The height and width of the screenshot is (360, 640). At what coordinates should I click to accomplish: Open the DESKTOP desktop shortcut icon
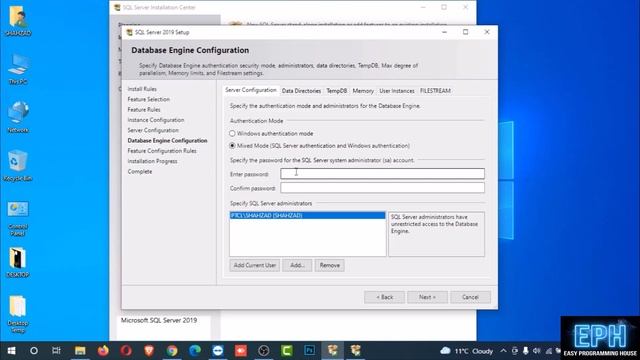click(x=18, y=262)
